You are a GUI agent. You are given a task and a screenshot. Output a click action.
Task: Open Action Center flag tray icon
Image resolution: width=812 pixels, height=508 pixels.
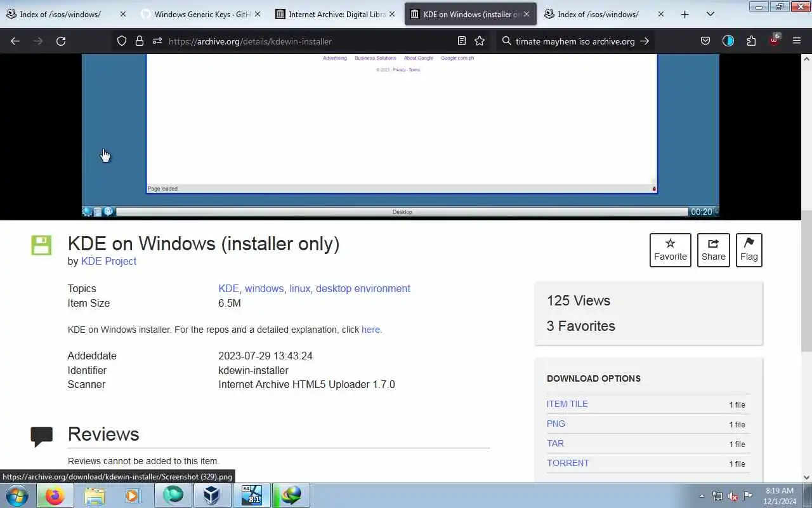click(x=748, y=496)
